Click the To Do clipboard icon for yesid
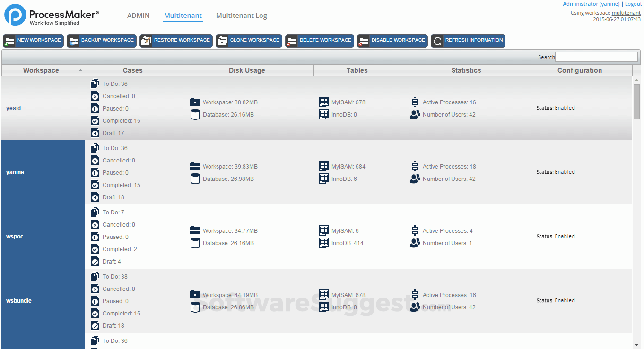The width and height of the screenshot is (644, 349). click(x=95, y=84)
